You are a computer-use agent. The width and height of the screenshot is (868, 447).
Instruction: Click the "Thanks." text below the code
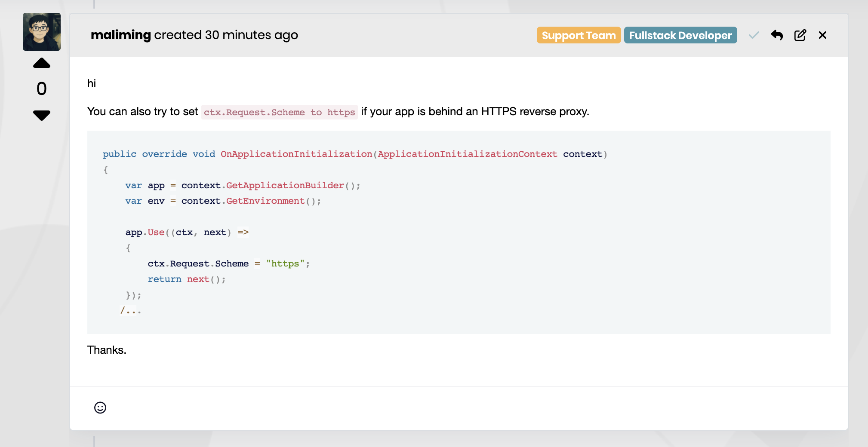click(x=107, y=350)
